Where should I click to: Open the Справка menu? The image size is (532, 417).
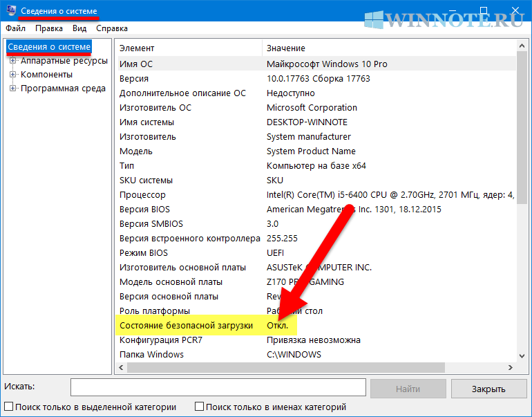tap(112, 28)
